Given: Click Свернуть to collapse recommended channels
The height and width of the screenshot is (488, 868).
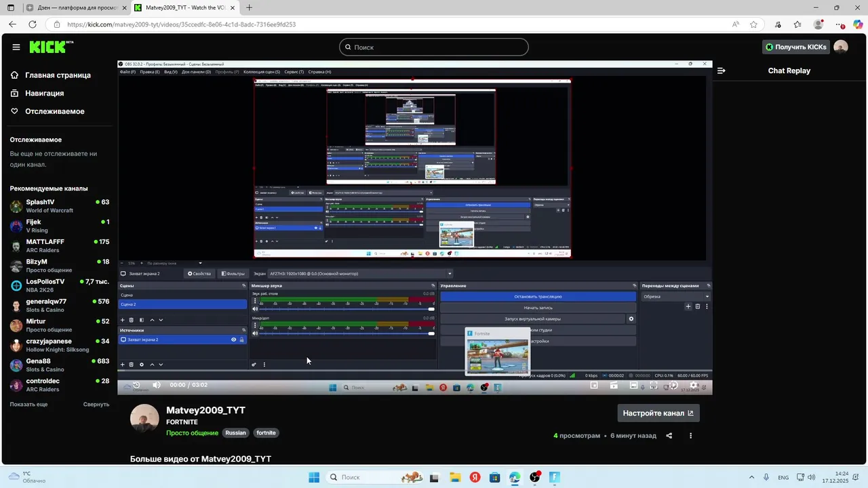Looking at the screenshot, I should point(96,405).
